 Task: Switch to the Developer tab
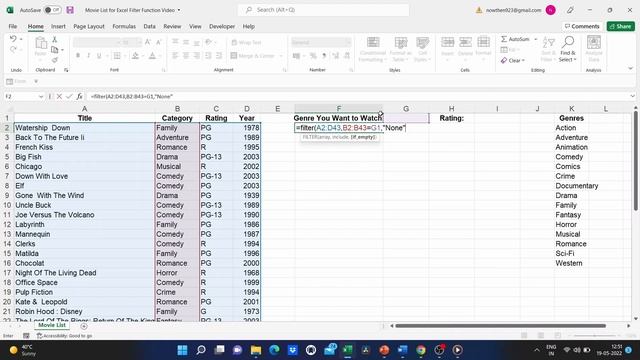(222, 26)
